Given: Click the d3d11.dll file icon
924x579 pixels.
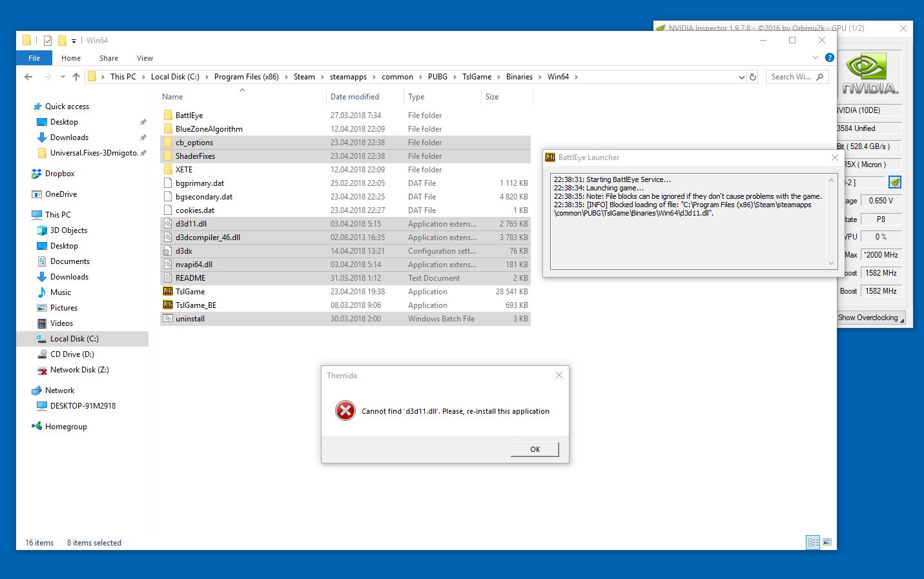Looking at the screenshot, I should tap(168, 224).
